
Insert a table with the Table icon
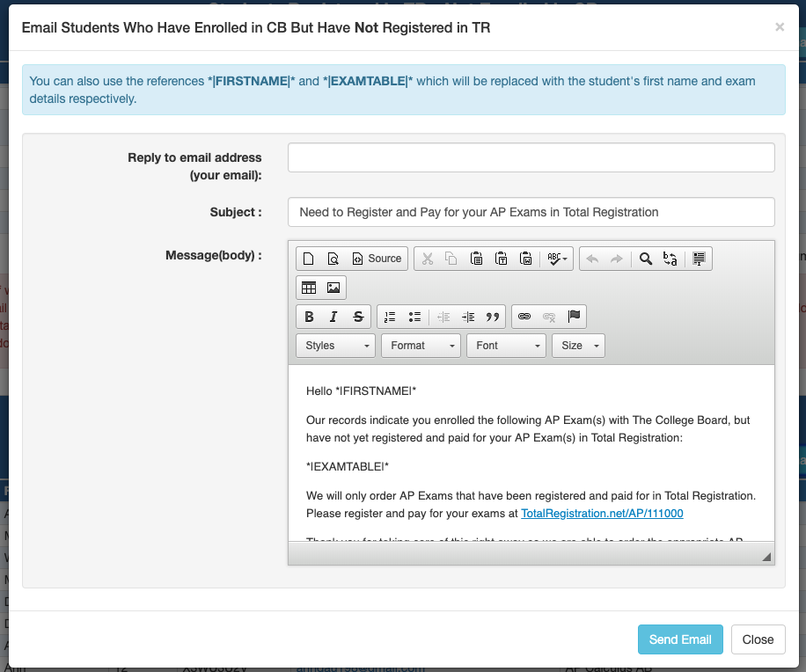pyautogui.click(x=309, y=288)
